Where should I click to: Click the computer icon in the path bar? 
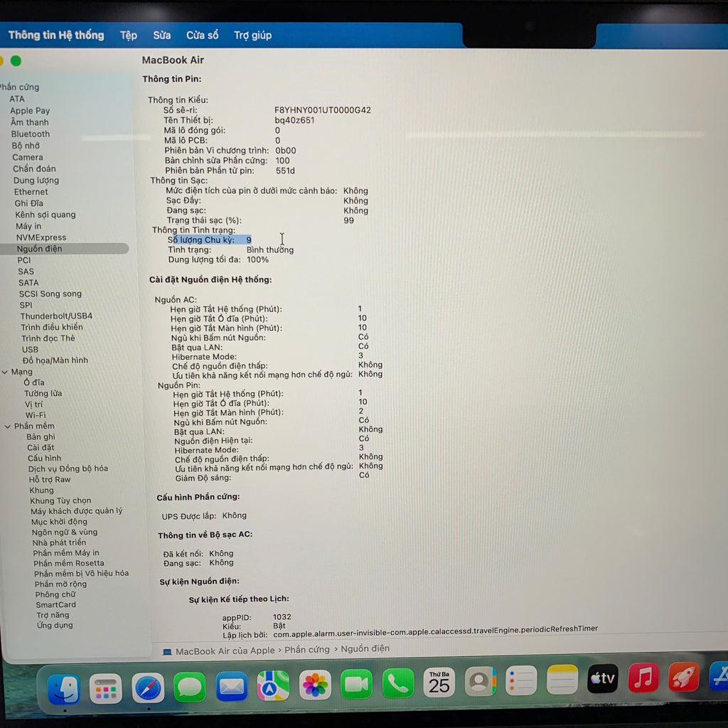(x=167, y=652)
